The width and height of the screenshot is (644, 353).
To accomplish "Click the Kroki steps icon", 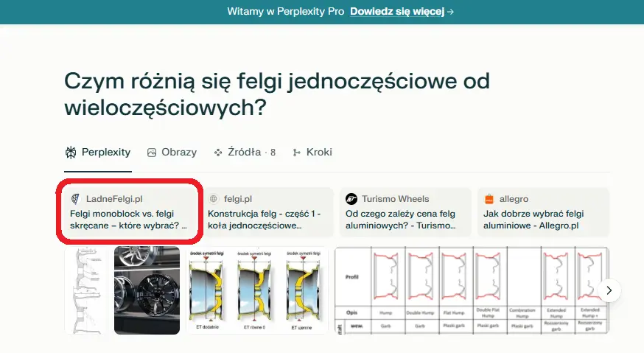I will [x=297, y=153].
